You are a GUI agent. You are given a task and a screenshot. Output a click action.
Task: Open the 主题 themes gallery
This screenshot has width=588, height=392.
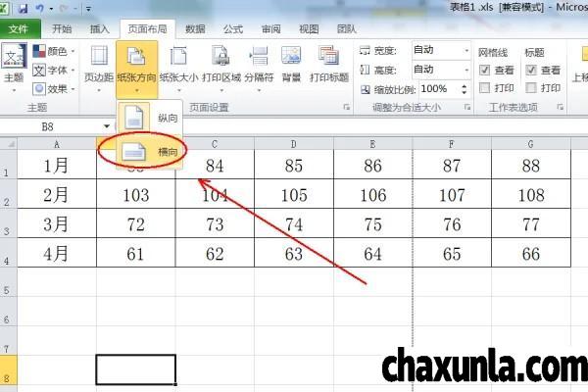14,68
